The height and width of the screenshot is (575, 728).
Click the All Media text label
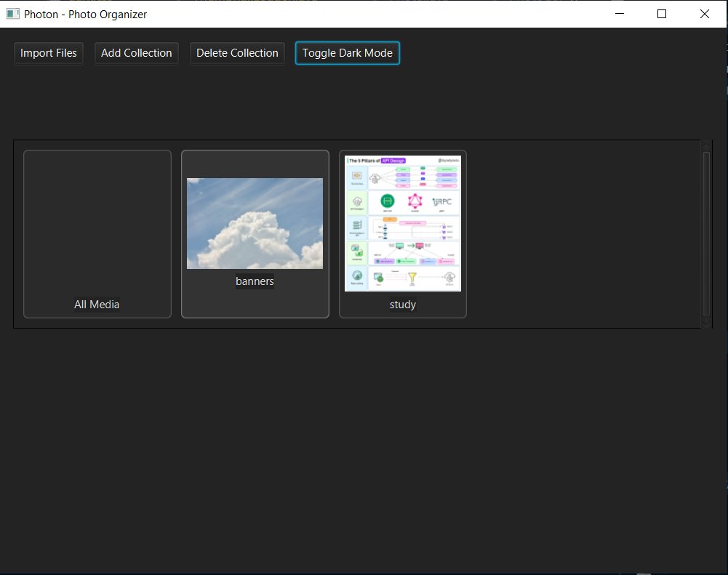97,305
